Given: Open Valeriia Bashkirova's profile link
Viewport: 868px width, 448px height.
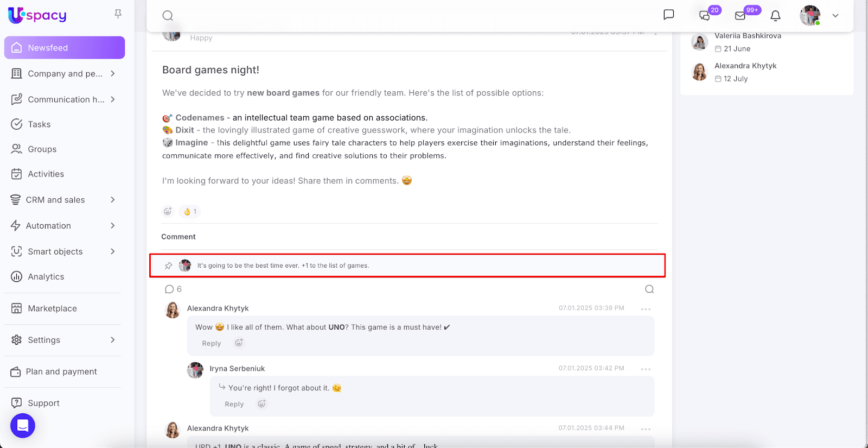Looking at the screenshot, I should (748, 36).
